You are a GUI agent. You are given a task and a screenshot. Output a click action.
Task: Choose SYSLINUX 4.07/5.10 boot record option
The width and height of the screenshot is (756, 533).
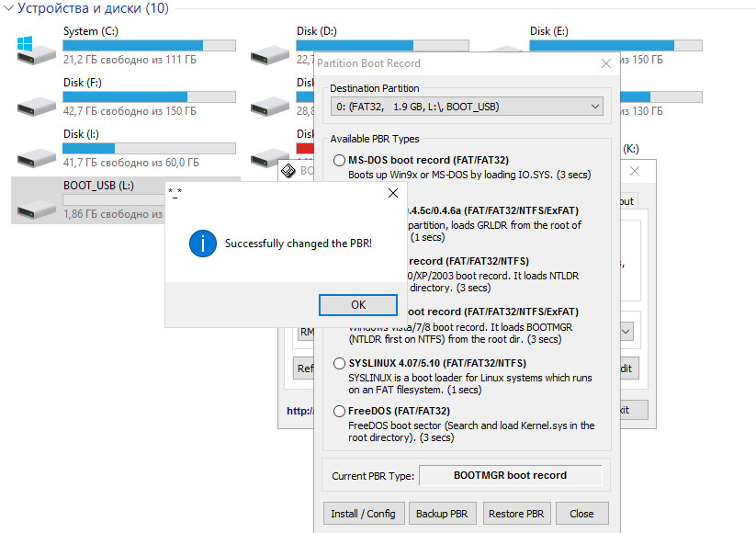tap(340, 364)
